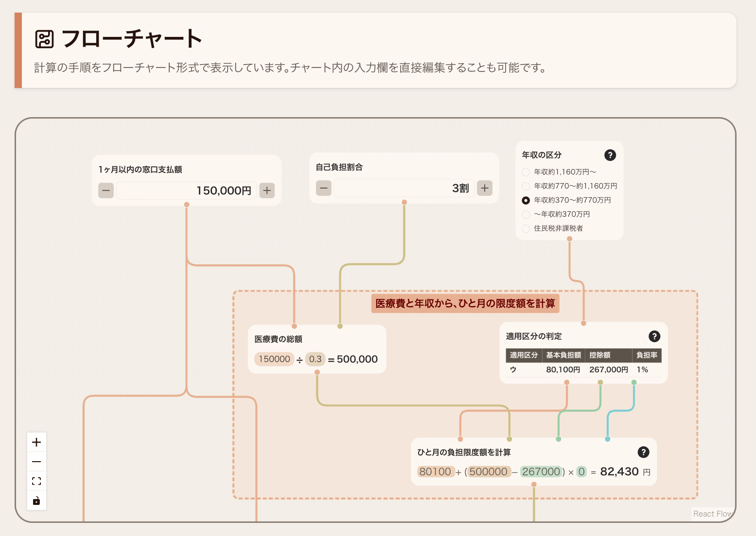Click the flowchart icon beside the フローチャート heading

tap(45, 38)
